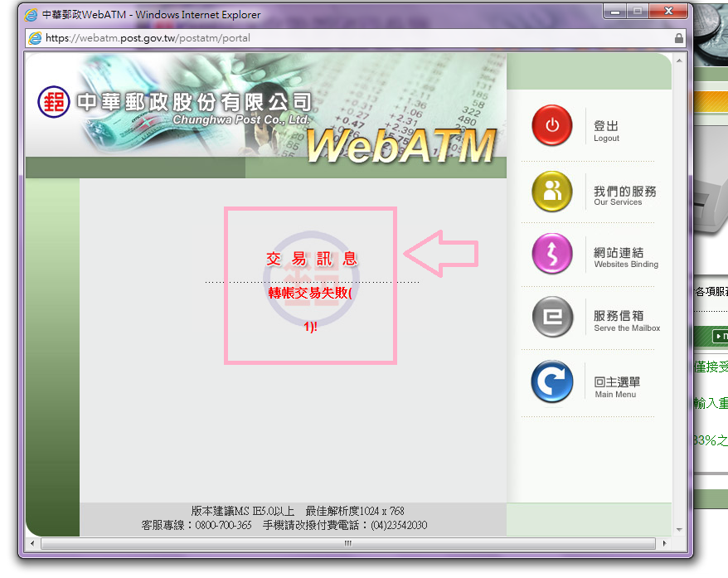Click the 交易訊息 heading text
The width and height of the screenshot is (728, 578).
click(x=311, y=259)
